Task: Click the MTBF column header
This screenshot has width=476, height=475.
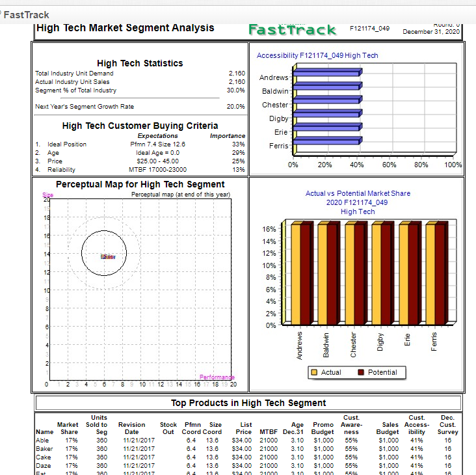Action: (x=269, y=432)
